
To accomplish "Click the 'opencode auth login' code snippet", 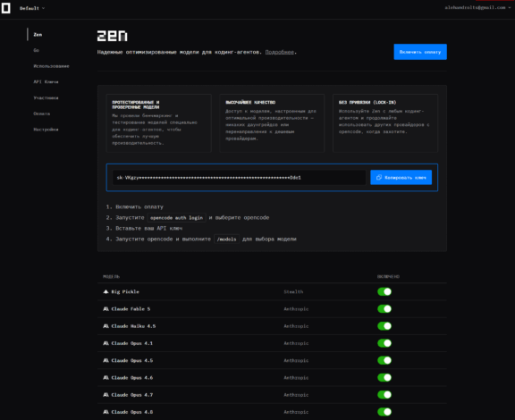I will point(176,218).
